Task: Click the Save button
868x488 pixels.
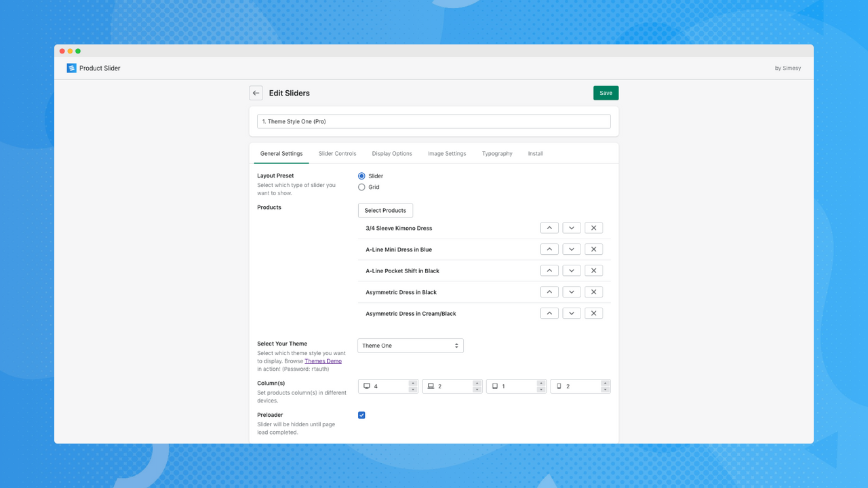Action: (606, 93)
